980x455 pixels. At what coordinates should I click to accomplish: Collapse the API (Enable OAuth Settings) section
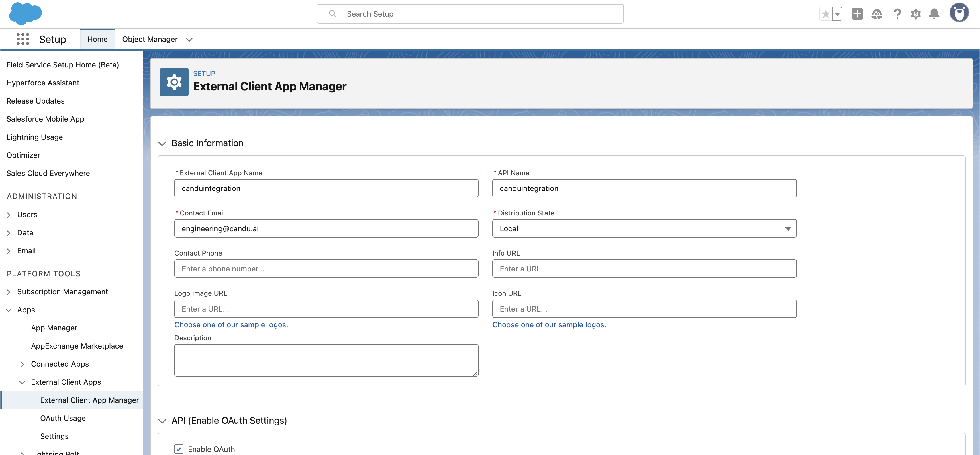pyautogui.click(x=162, y=421)
